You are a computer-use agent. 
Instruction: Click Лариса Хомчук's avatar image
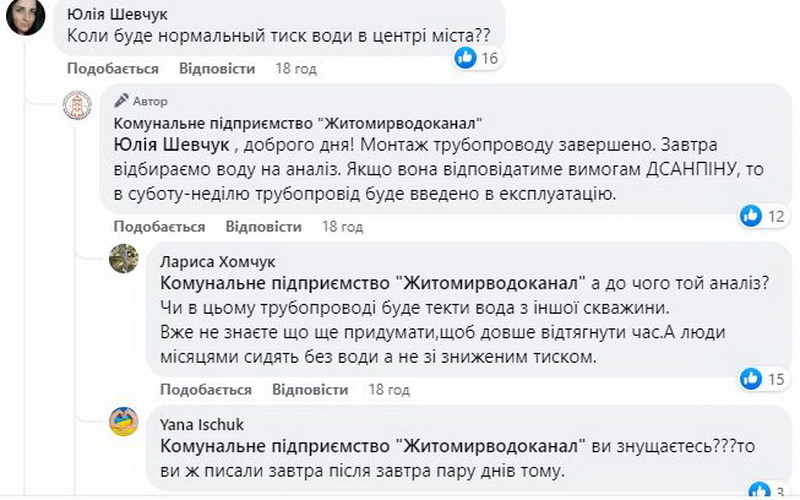pos(123,258)
